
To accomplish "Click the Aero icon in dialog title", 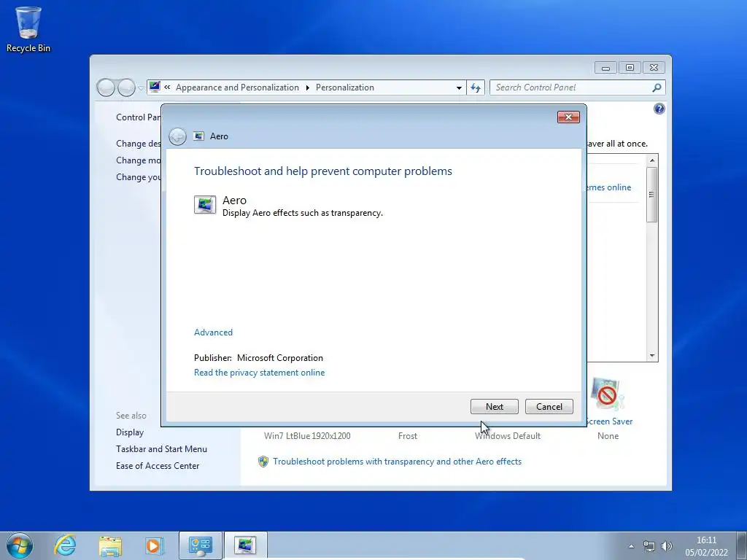I will tap(198, 136).
